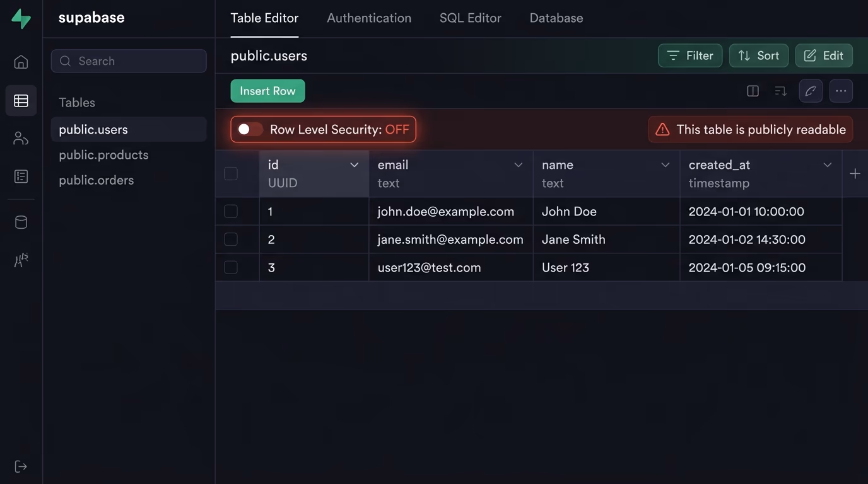Select public.users in Tables list
The image size is (868, 484).
[129, 129]
